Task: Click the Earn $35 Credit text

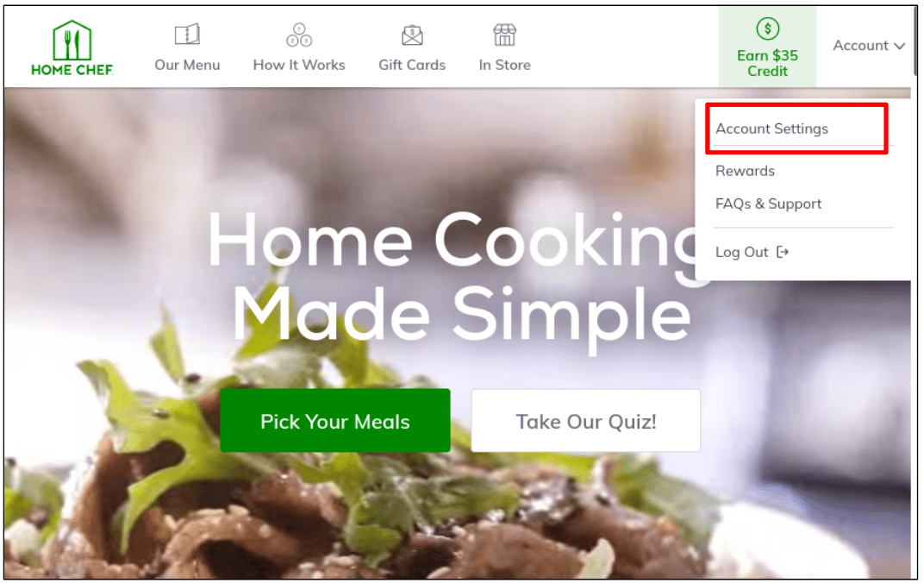Action: pos(767,63)
